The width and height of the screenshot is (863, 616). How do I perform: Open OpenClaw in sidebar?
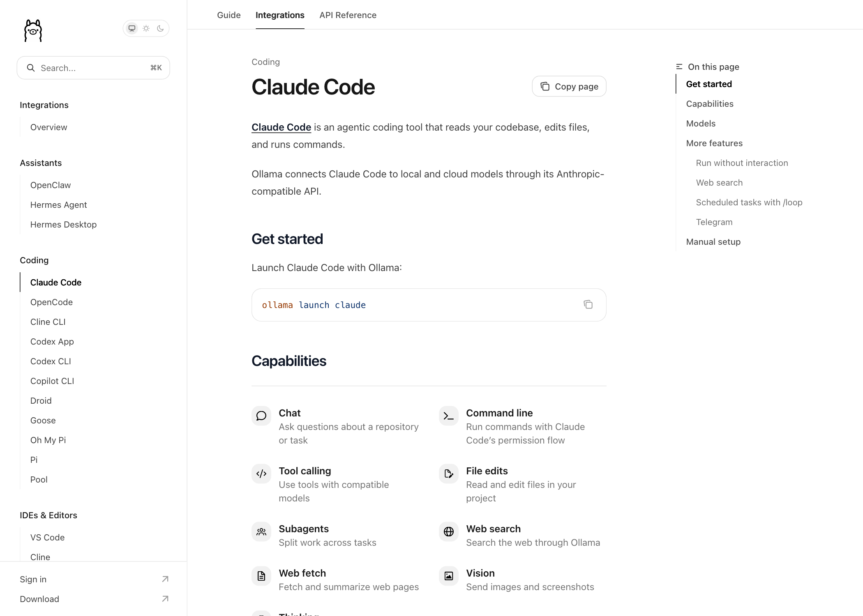(51, 185)
